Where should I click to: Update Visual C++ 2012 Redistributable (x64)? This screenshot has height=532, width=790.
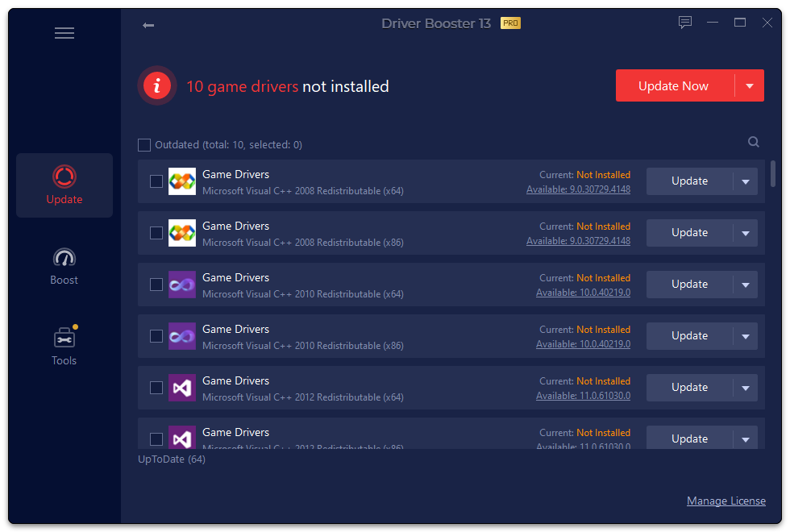pyautogui.click(x=689, y=388)
